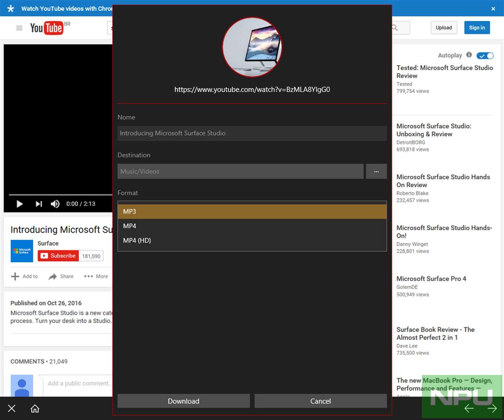This screenshot has width=504, height=420.
Task: Click the Dave Lee channel name
Action: [x=407, y=346]
